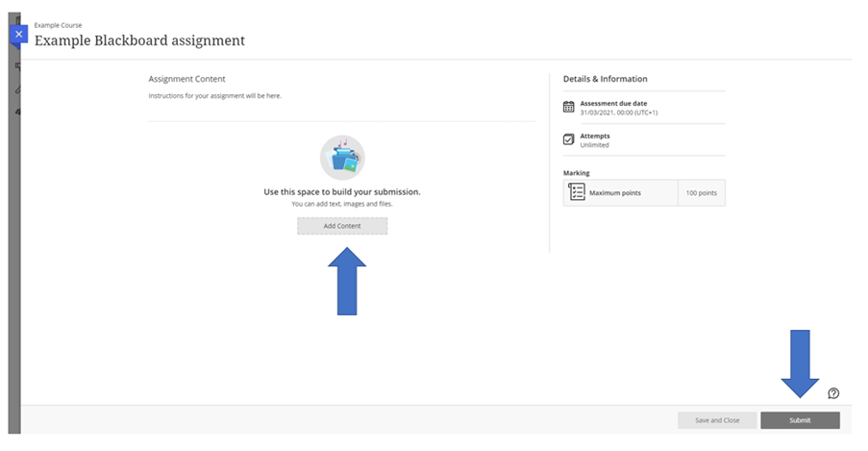Open the help question mark icon
Screen dimensions: 868x451
(x=833, y=393)
